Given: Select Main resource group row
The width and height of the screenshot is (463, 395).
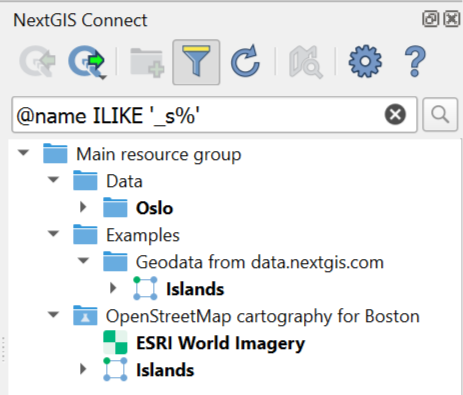Looking at the screenshot, I should (x=159, y=154).
